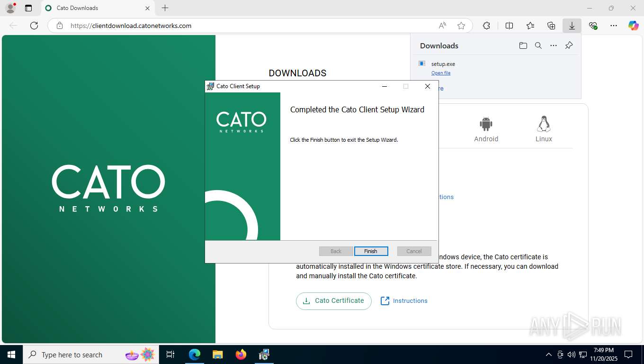644x364 pixels.
Task: Minimize the Cato Client Setup dialog
Action: 385,86
